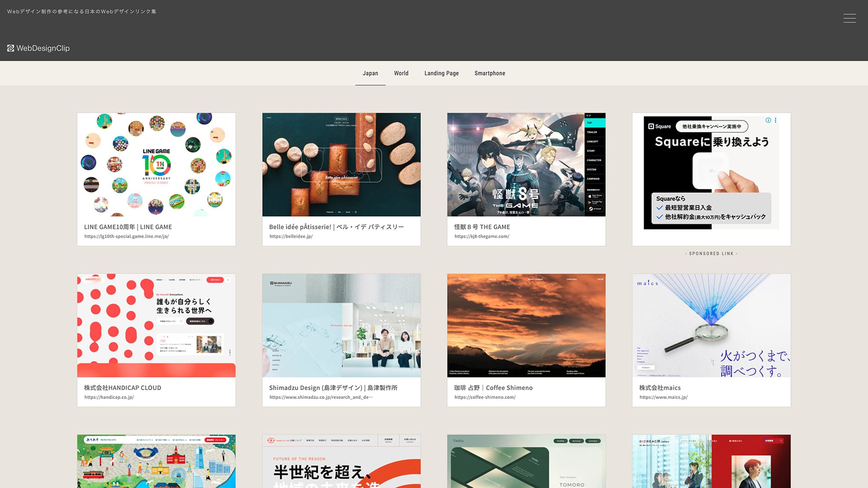This screenshot has width=868, height=488.
Task: Click the https://kj8-thegame.com/ URL
Action: 482,236
